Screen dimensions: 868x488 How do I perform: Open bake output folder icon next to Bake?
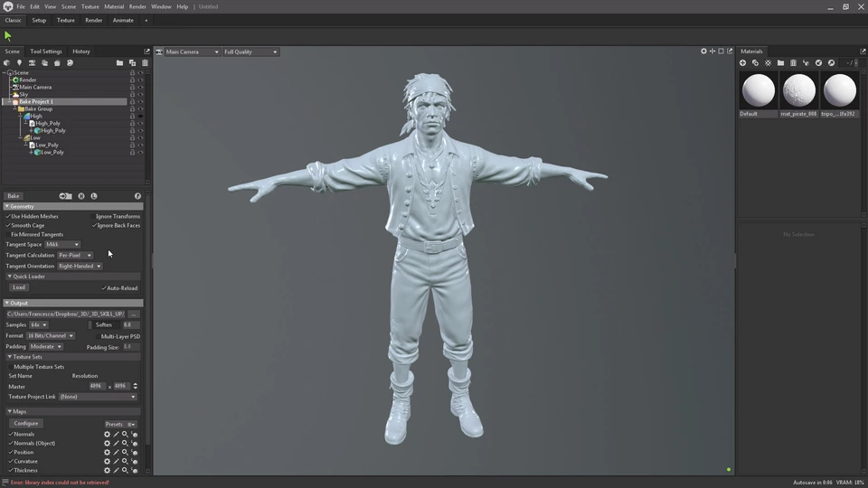click(x=65, y=196)
